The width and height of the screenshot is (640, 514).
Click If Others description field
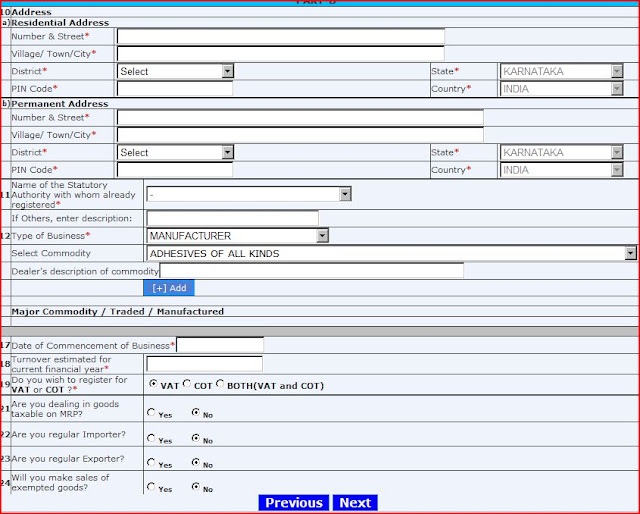(x=233, y=218)
